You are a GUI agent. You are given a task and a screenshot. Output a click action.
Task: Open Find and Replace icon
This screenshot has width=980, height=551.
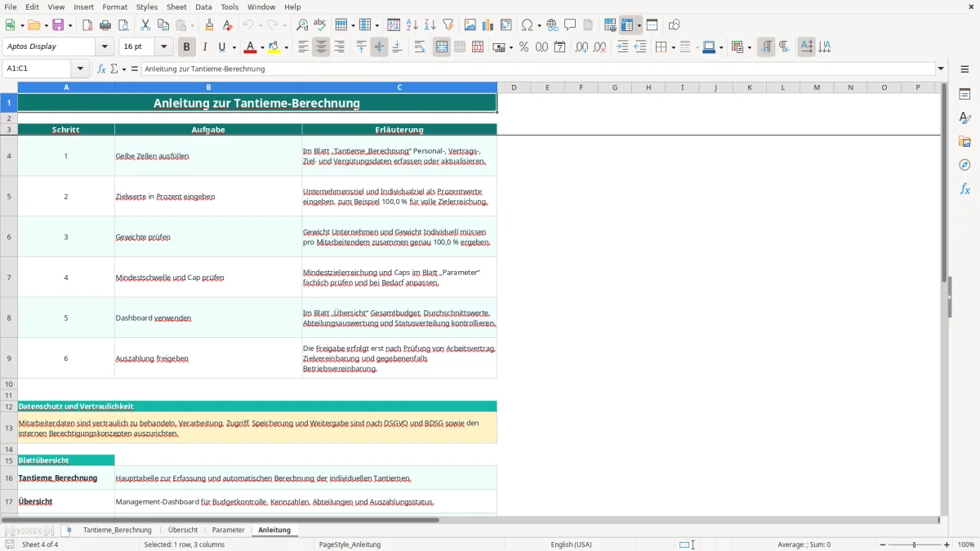tap(302, 25)
